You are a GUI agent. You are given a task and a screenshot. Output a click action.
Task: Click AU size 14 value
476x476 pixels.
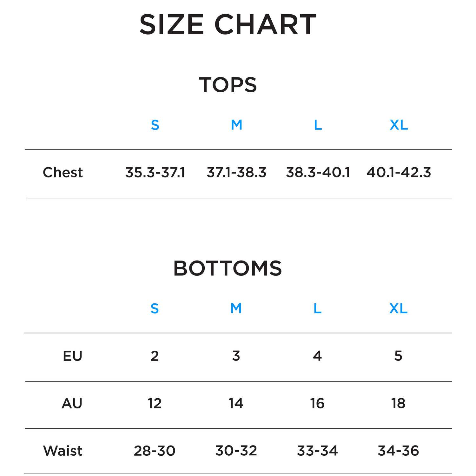pos(236,404)
